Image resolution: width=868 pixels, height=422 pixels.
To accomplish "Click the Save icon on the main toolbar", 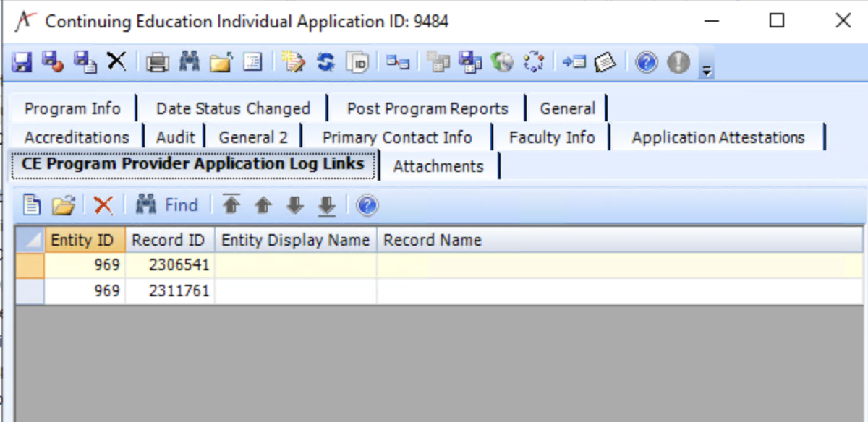I will point(21,61).
